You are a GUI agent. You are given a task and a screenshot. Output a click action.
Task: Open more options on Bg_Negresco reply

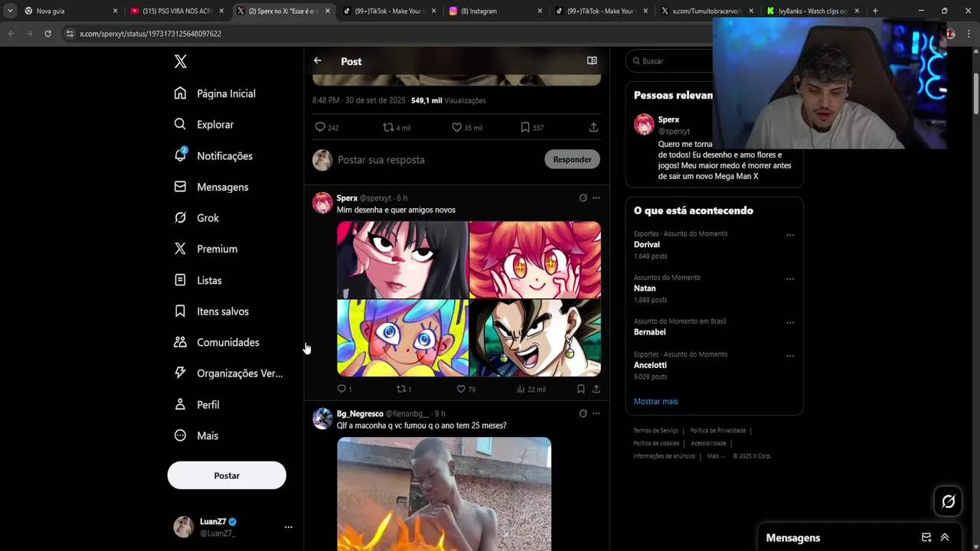point(596,414)
